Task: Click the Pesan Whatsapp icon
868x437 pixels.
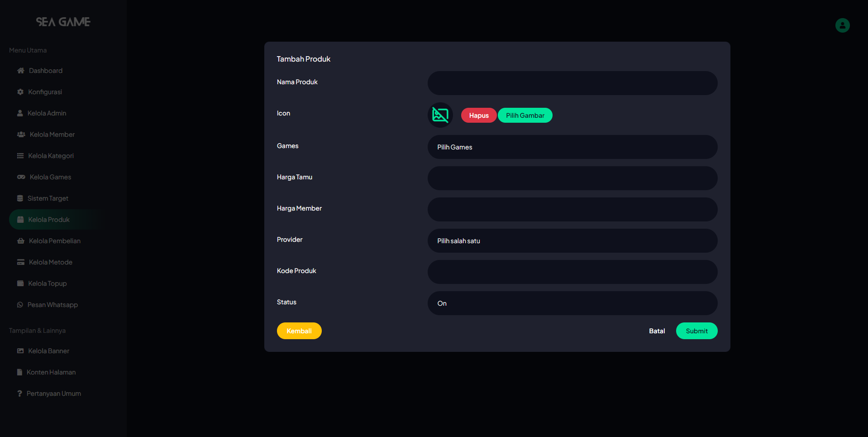Action: point(20,305)
